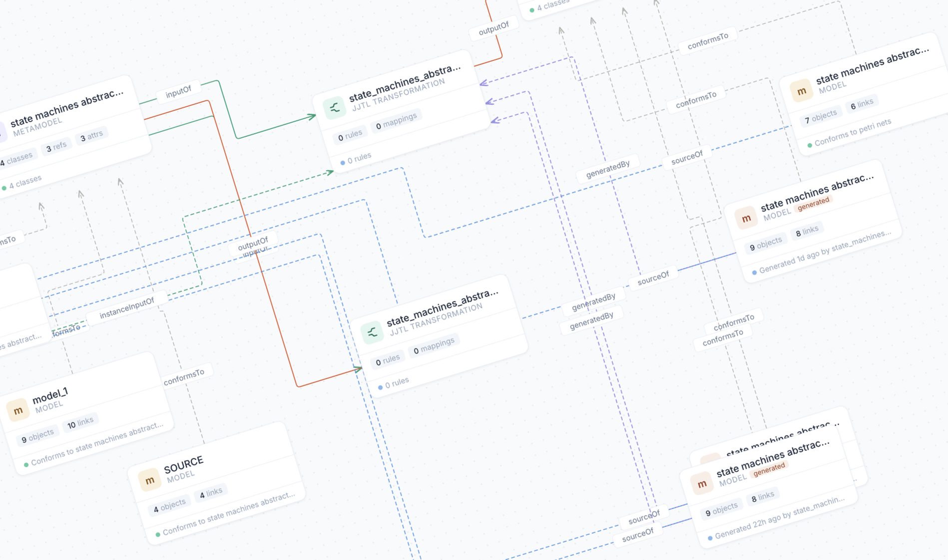The image size is (948, 560).
Task: Click the model icon on the top-right MODEL card
Action: pyautogui.click(x=801, y=91)
